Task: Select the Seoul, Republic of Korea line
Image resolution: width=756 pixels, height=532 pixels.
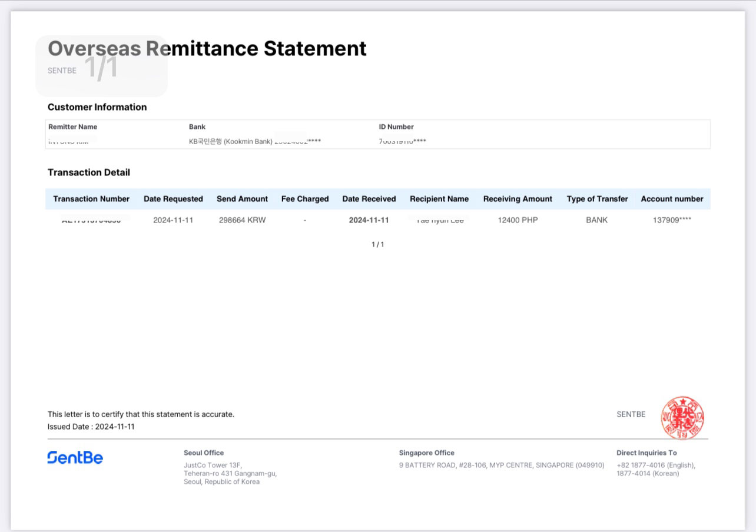Action: [221, 481]
